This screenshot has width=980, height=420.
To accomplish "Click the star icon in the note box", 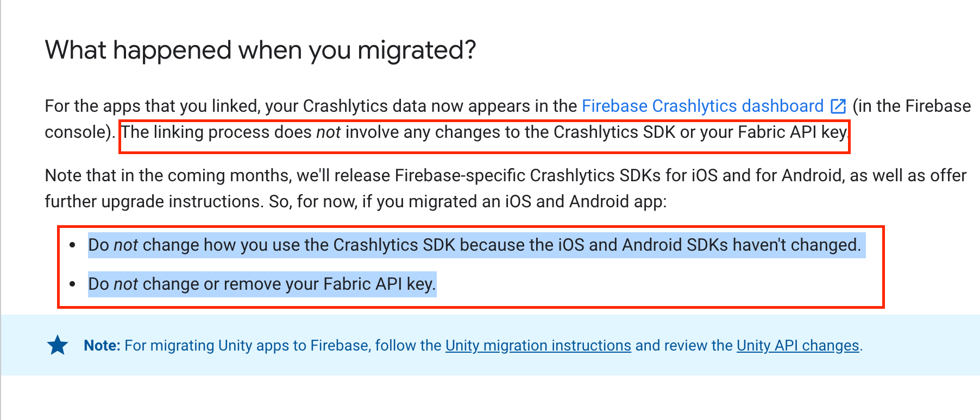I will tap(58, 345).
